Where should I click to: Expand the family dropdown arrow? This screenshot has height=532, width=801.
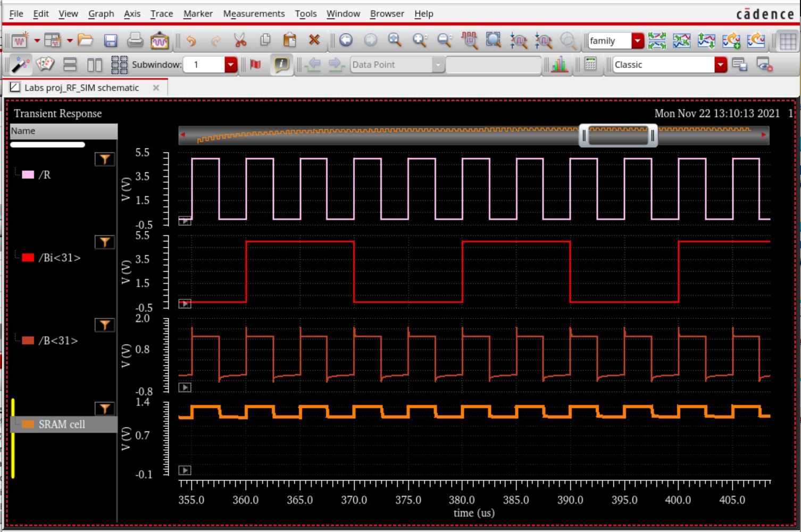637,40
